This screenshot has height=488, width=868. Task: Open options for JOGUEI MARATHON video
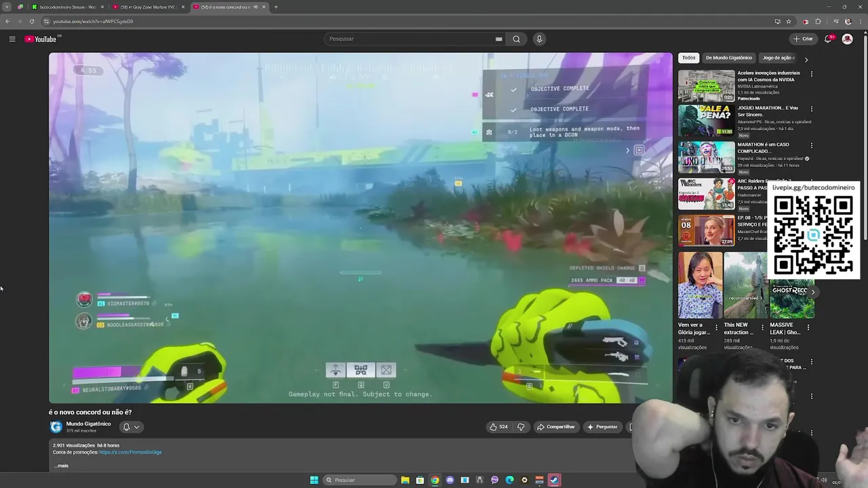811,108
